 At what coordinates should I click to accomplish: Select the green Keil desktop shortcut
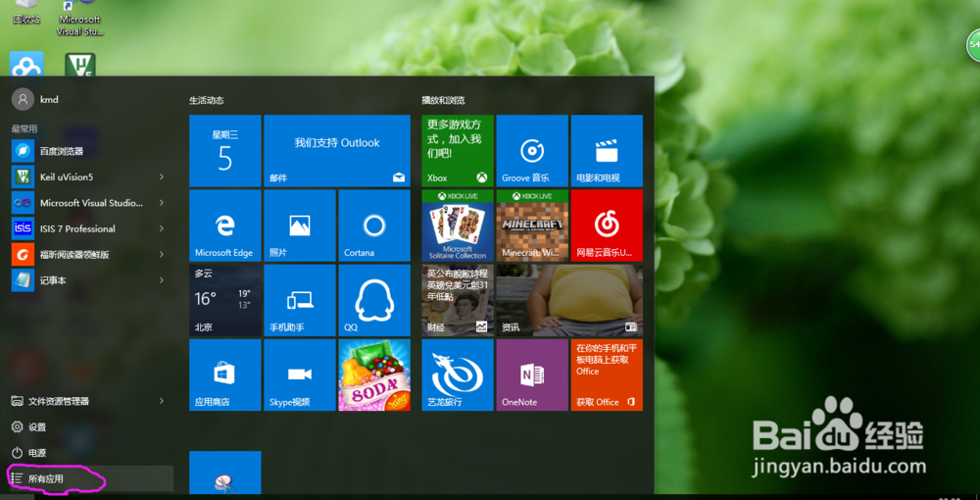pos(80,65)
